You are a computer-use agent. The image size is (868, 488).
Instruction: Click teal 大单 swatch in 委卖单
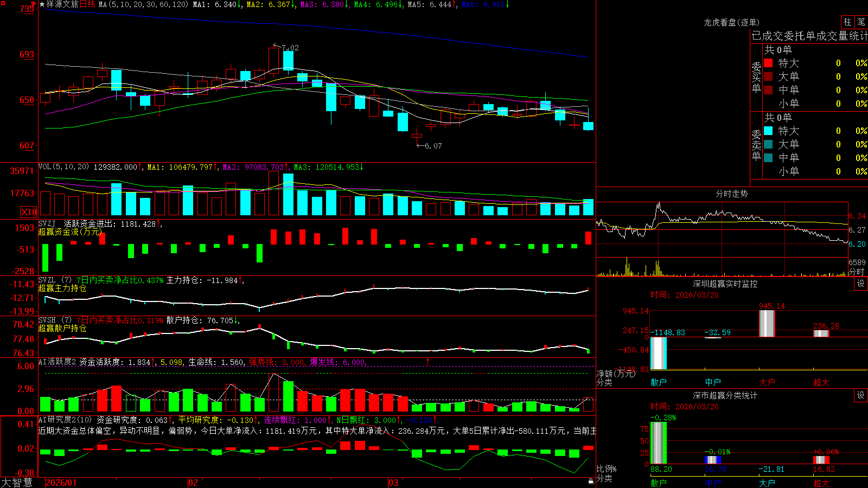point(768,144)
